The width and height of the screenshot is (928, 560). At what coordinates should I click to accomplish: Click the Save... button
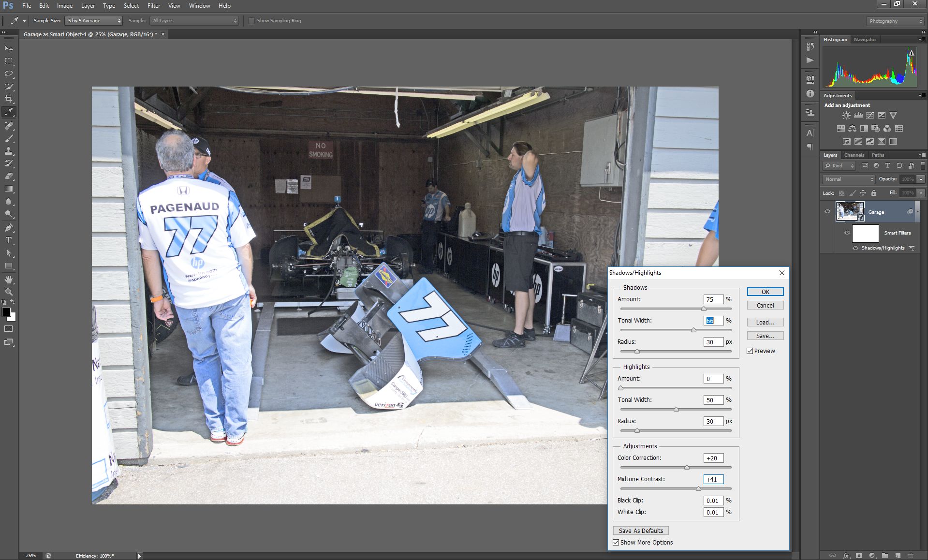[765, 336]
